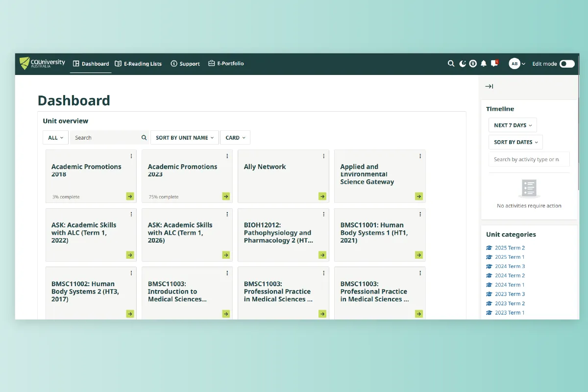Toggle the Edit mode switch
Screen dimensions: 588x392
coord(567,64)
